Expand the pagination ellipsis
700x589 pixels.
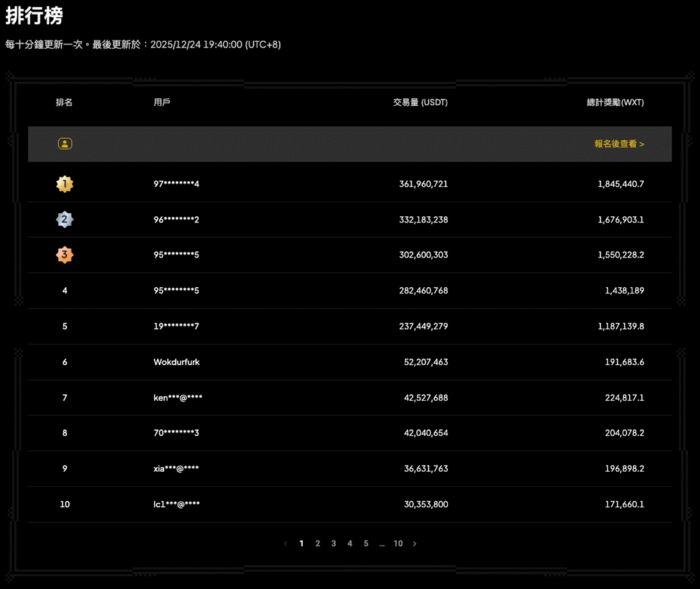click(382, 544)
